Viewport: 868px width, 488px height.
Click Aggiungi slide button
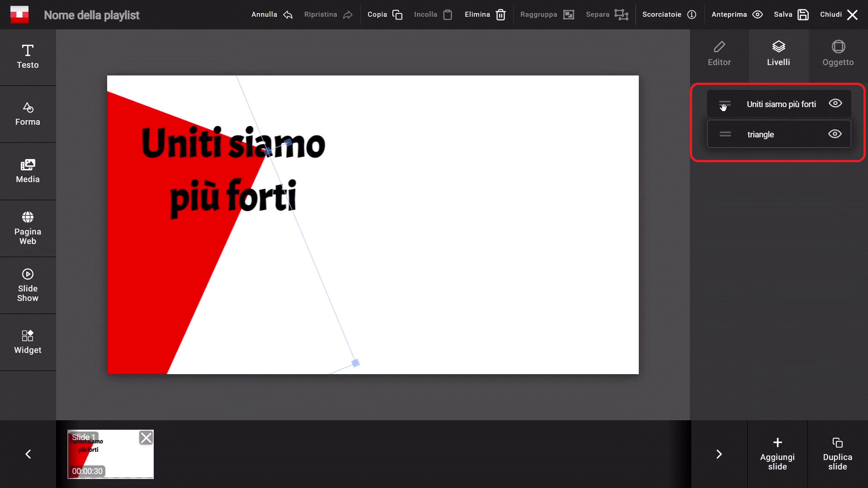[x=777, y=454]
